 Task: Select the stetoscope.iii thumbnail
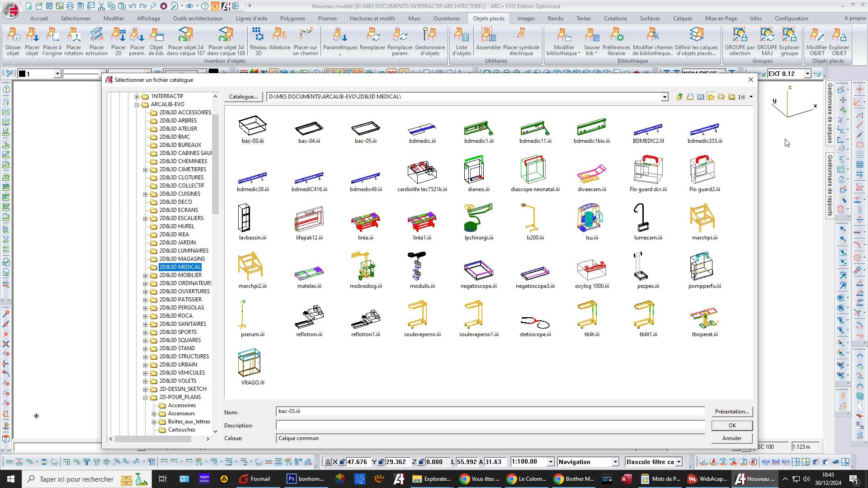coord(535,321)
